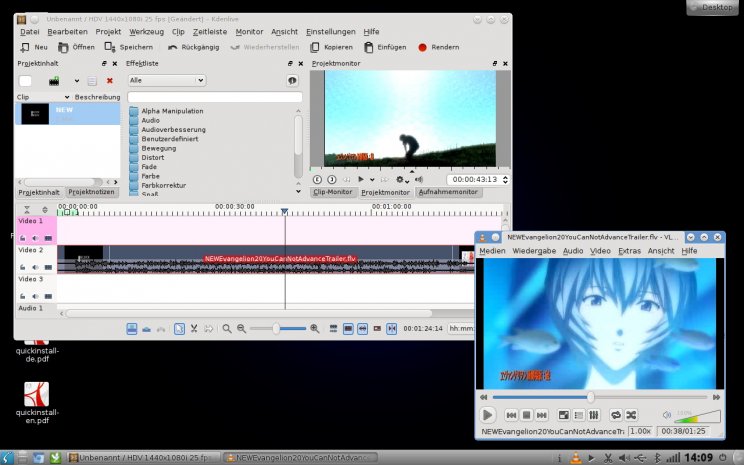This screenshot has width=744, height=465.
Task: Play in the Kdenlive Projektmonitor
Action: (361, 179)
